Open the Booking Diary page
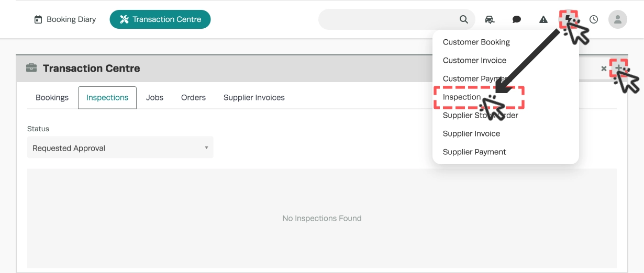This screenshot has width=644, height=273. (65, 19)
